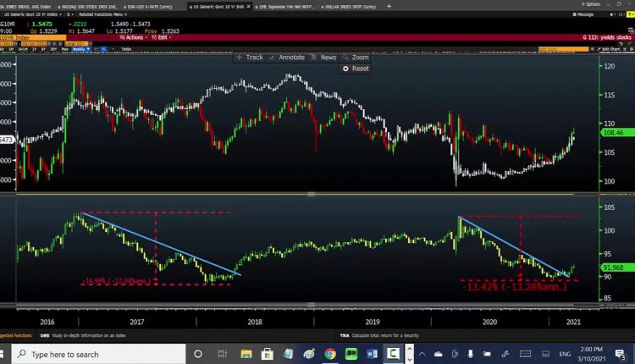The image size is (635, 364).
Task: Click the -13.42% annotation label
Action: pyautogui.click(x=514, y=287)
